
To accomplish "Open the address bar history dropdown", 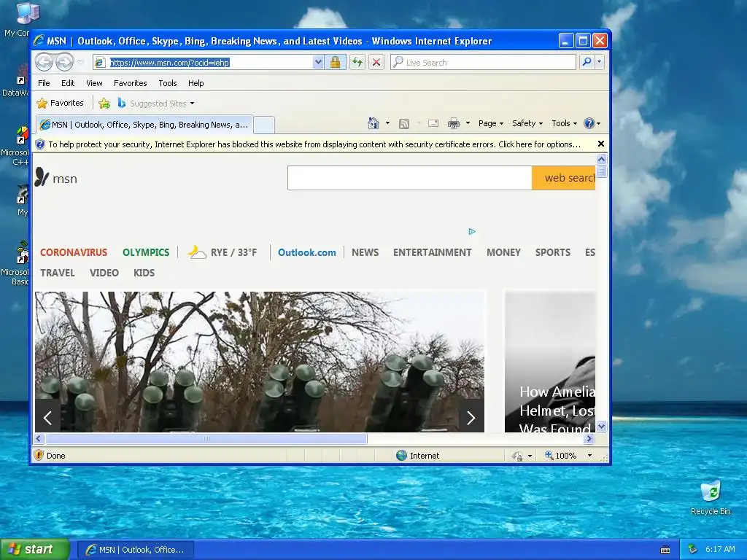I will tap(318, 62).
